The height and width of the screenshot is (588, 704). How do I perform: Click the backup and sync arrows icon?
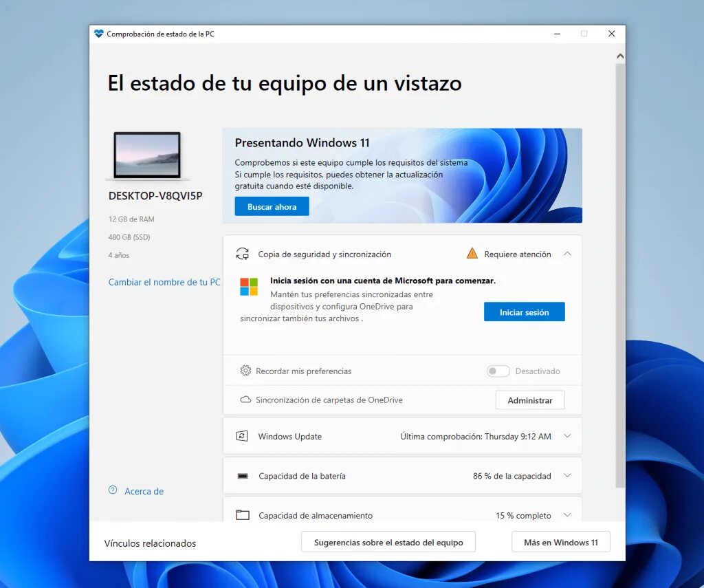pyautogui.click(x=243, y=254)
